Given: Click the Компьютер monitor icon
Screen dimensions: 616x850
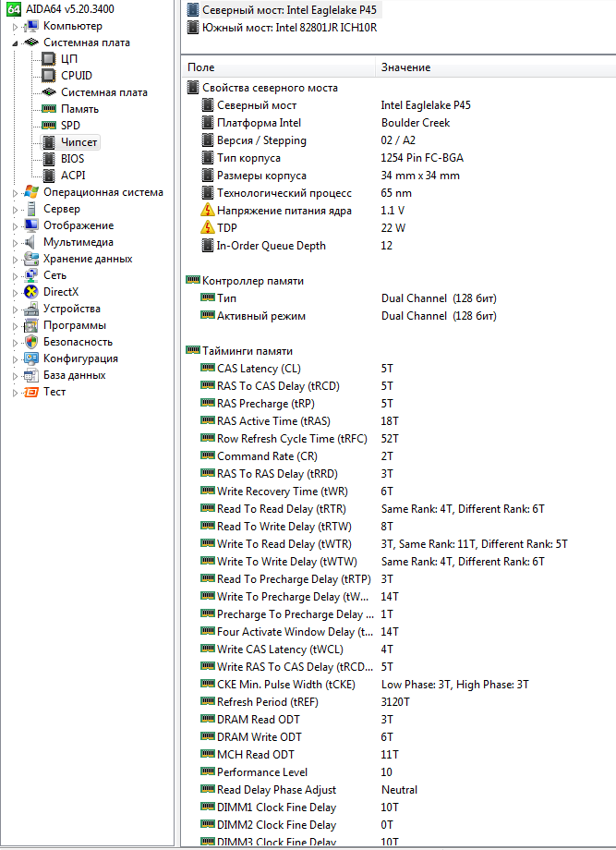Looking at the screenshot, I should click(31, 26).
